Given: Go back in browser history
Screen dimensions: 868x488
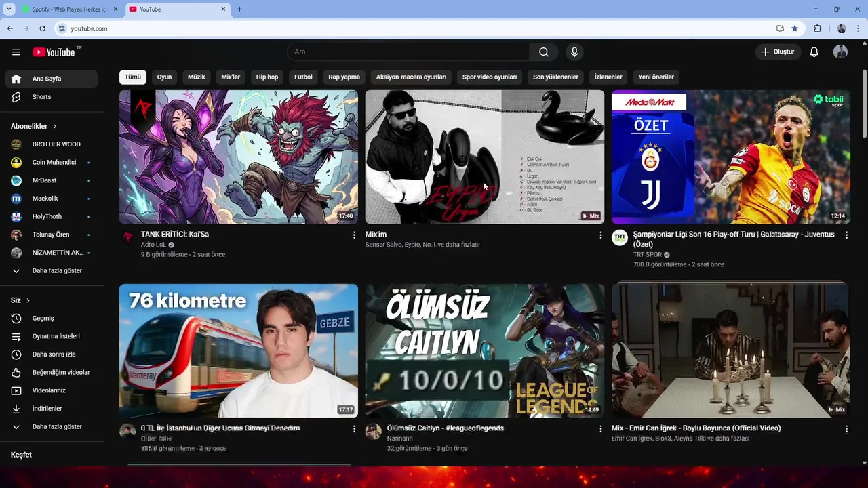Looking at the screenshot, I should tap(10, 28).
